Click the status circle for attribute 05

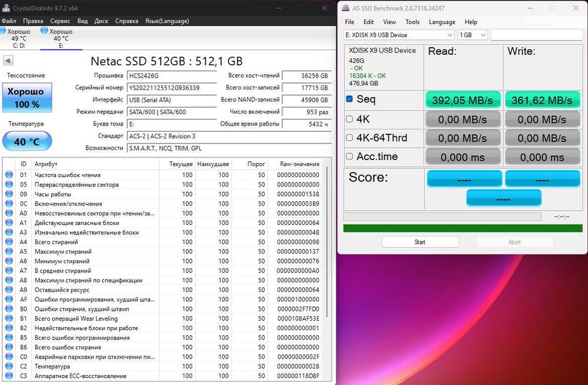click(x=9, y=184)
